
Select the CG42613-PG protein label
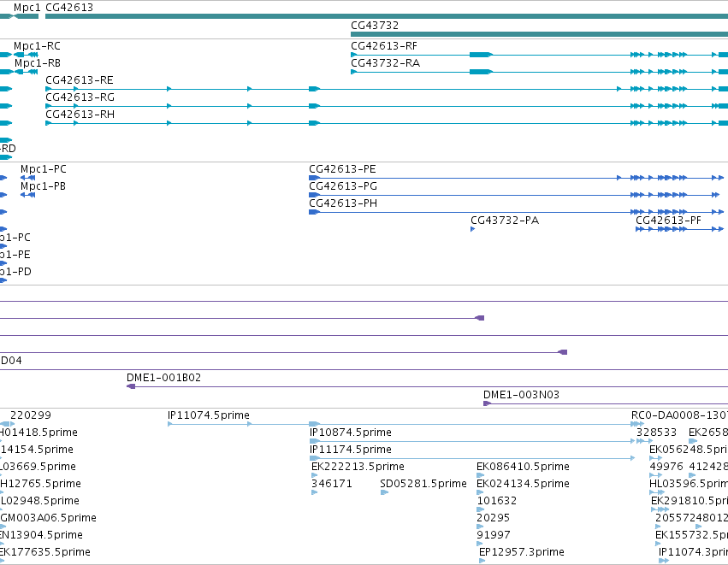coord(343,186)
